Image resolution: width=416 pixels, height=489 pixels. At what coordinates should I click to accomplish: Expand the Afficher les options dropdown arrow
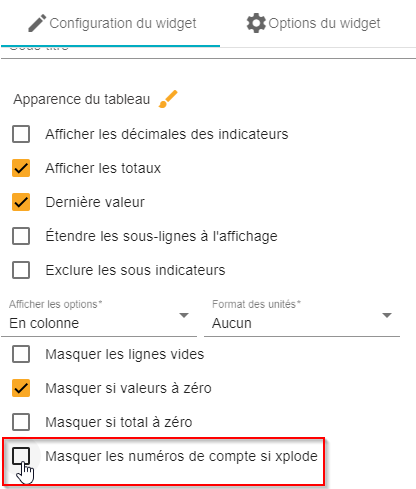(x=184, y=315)
